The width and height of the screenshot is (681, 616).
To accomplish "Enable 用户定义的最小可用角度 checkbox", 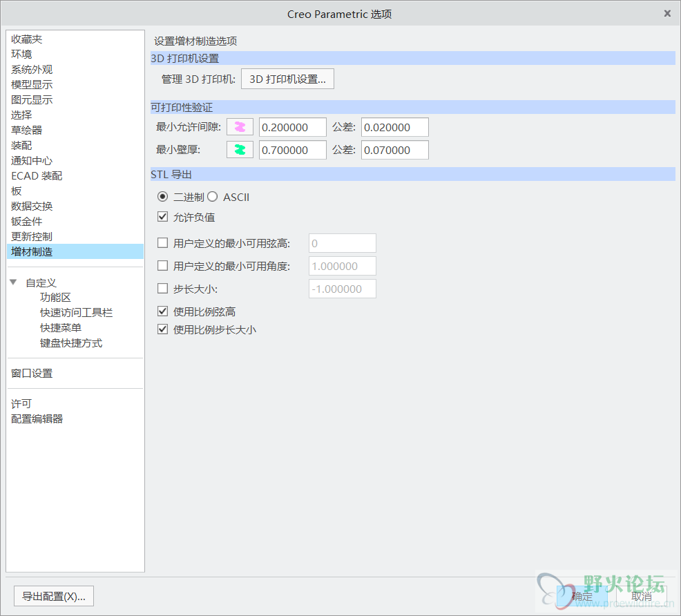I will pos(162,266).
